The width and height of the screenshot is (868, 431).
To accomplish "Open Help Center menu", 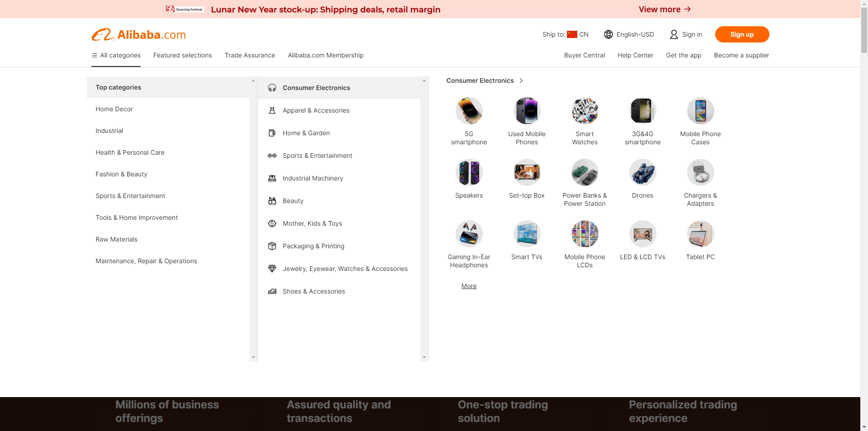I will click(635, 55).
